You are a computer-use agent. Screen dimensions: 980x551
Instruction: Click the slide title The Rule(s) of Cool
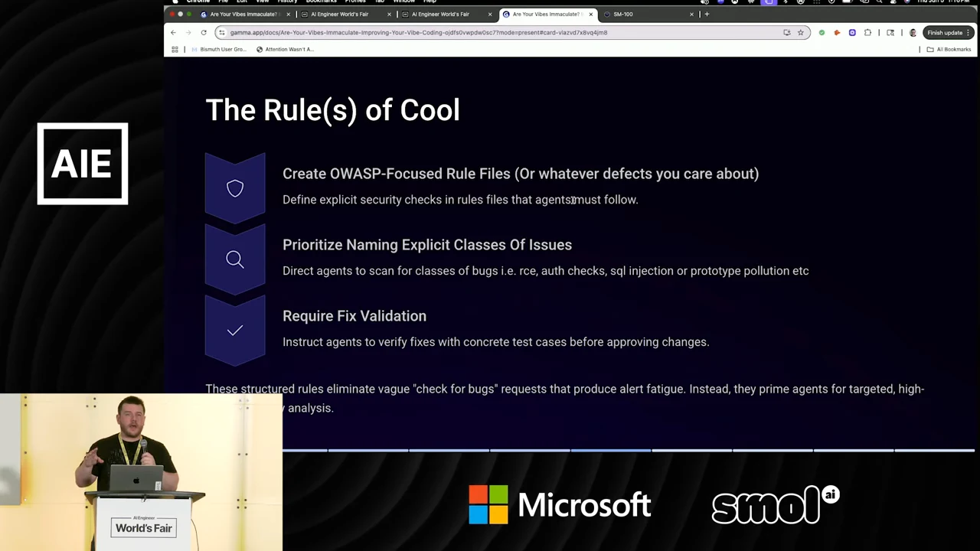pos(332,110)
